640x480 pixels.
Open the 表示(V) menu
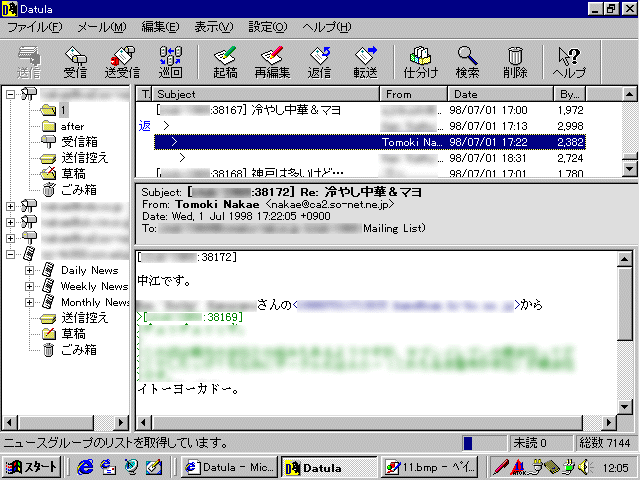tap(213, 27)
